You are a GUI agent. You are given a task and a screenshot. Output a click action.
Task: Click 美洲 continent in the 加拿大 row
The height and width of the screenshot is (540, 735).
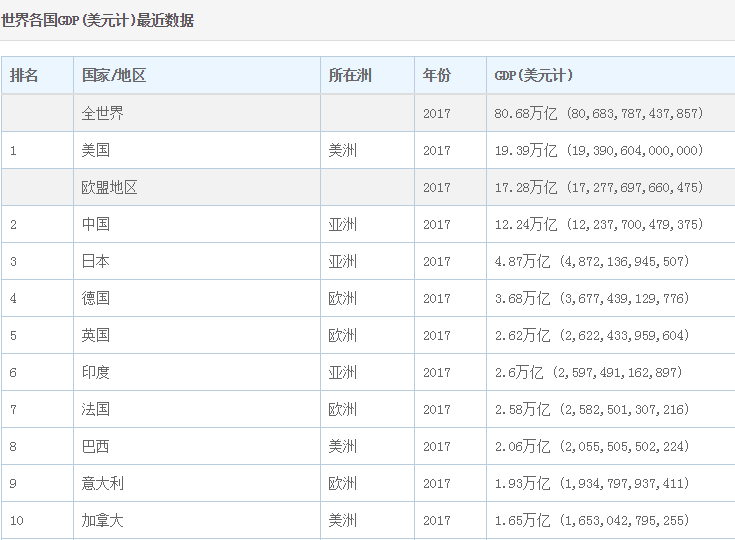tap(343, 520)
